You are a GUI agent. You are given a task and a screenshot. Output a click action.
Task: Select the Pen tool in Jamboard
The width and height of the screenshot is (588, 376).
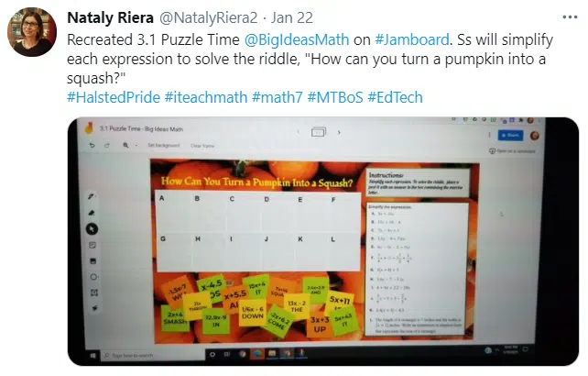[x=91, y=196]
